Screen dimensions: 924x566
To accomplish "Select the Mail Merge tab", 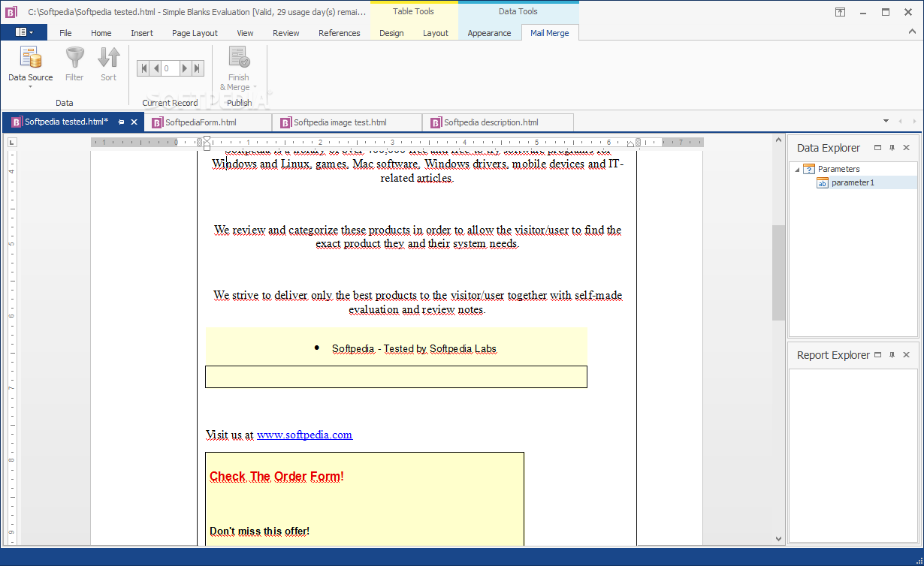I will pos(550,33).
